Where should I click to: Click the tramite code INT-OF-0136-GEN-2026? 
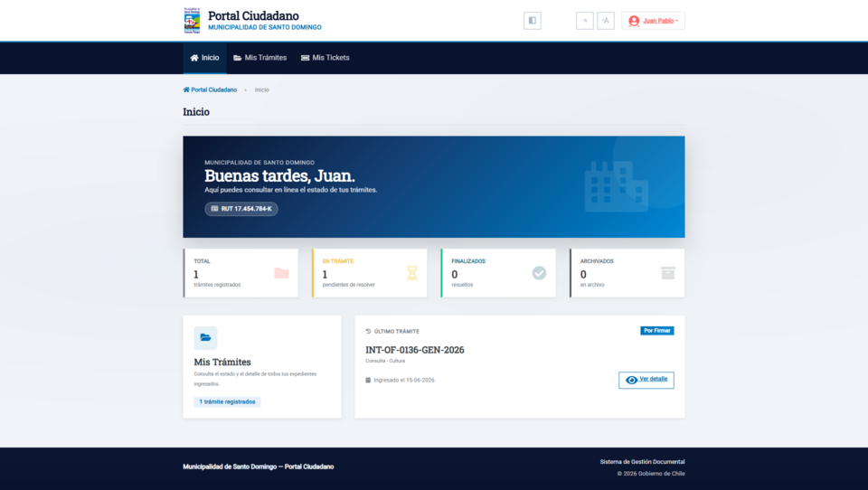(x=415, y=350)
